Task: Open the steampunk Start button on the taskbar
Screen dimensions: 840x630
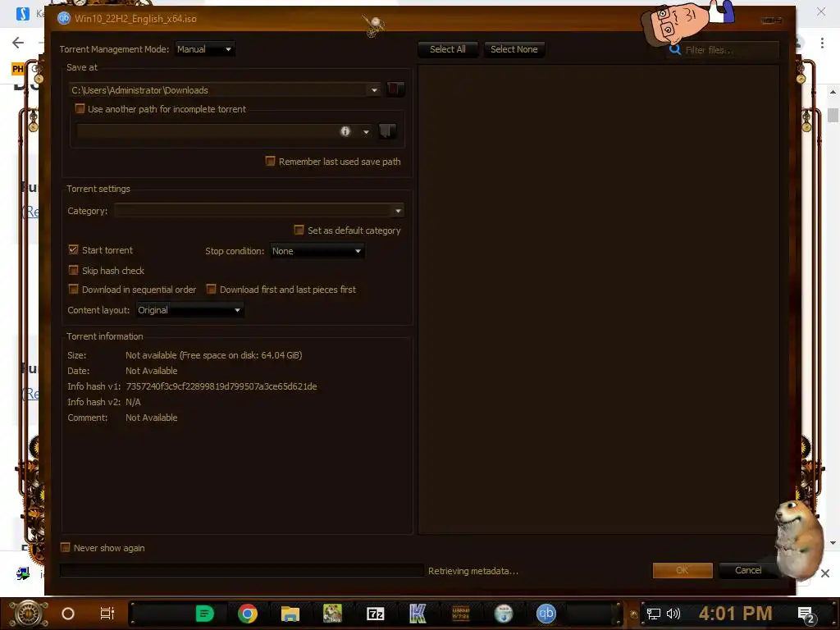Action: click(x=29, y=614)
